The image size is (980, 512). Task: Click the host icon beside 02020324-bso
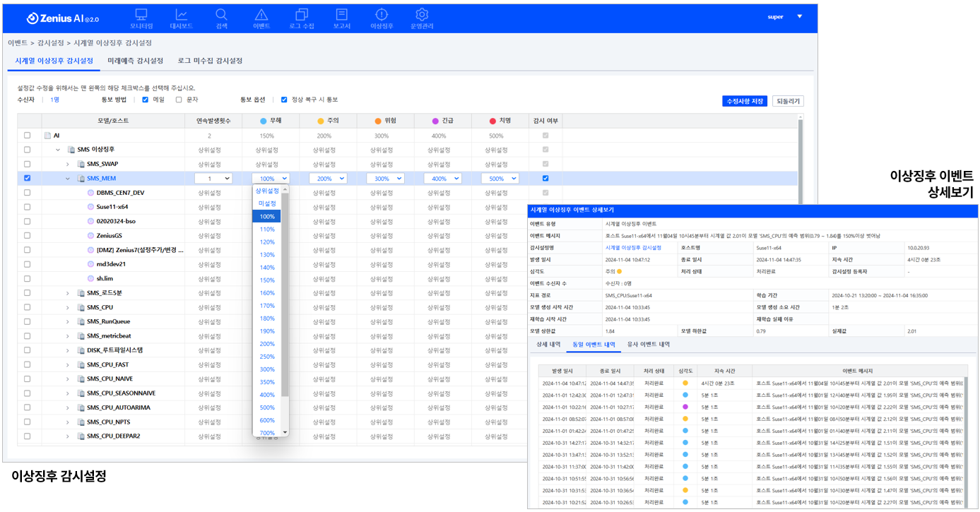(x=90, y=221)
